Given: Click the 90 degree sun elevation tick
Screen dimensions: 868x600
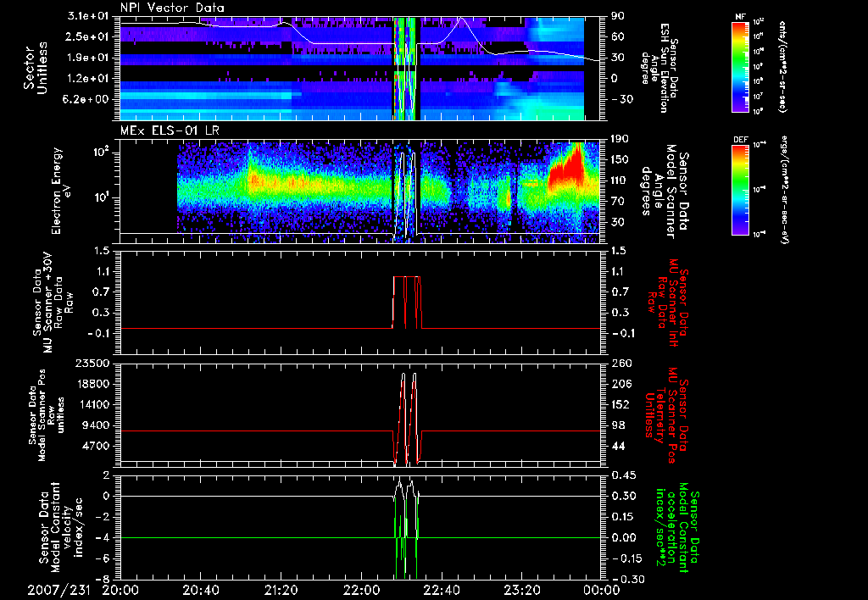Looking at the screenshot, I should (x=617, y=16).
